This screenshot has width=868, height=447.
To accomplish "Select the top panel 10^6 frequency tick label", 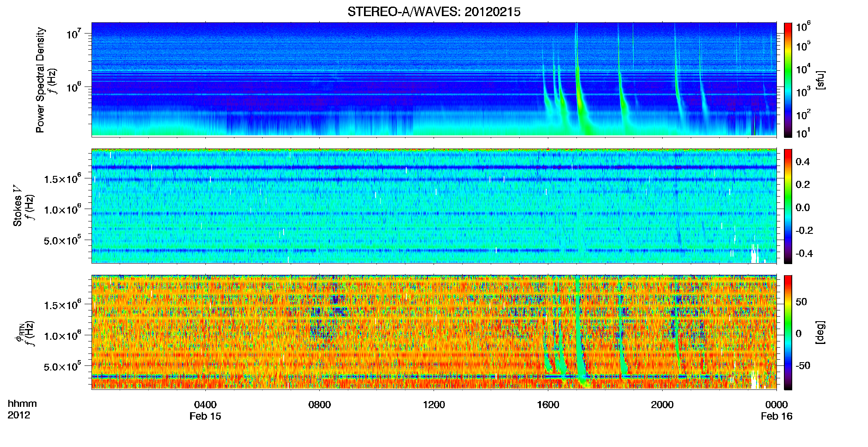I will 74,87.
